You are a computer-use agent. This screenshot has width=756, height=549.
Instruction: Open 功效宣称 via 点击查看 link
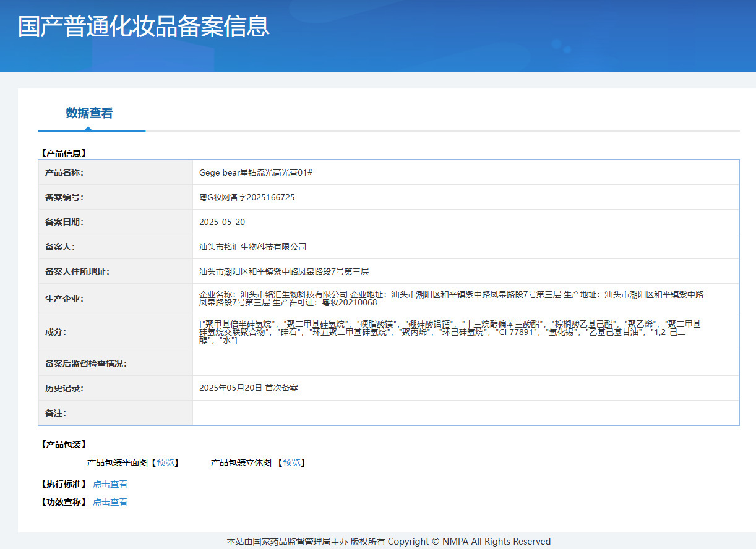110,502
